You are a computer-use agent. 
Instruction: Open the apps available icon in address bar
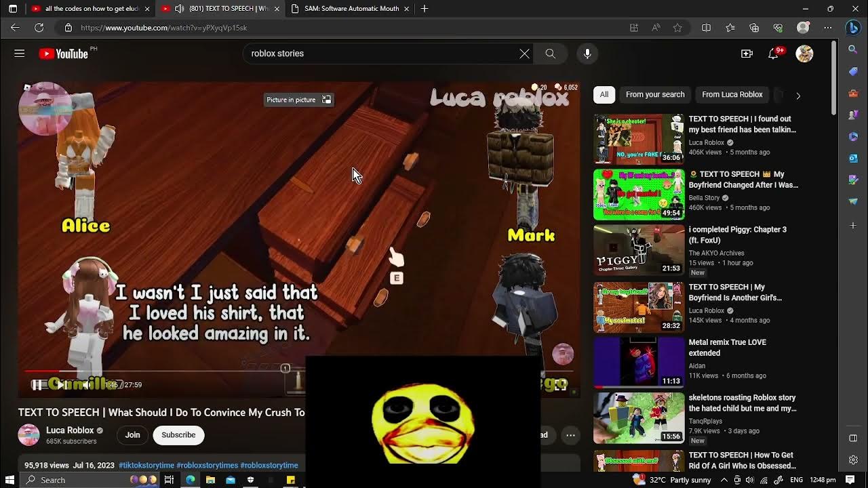634,28
